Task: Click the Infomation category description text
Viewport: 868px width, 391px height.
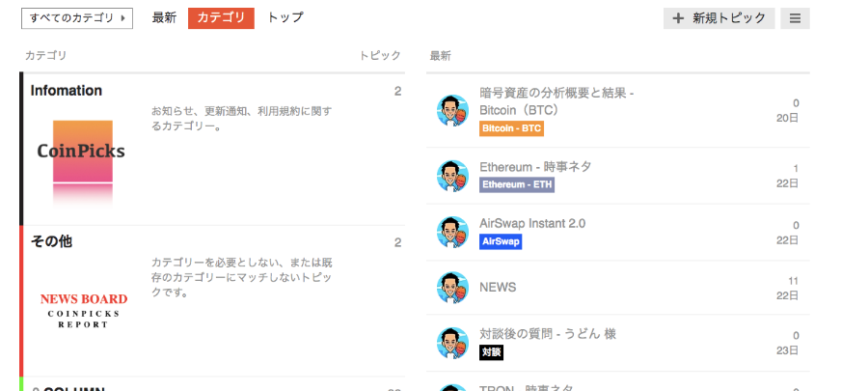Action: pyautogui.click(x=242, y=119)
